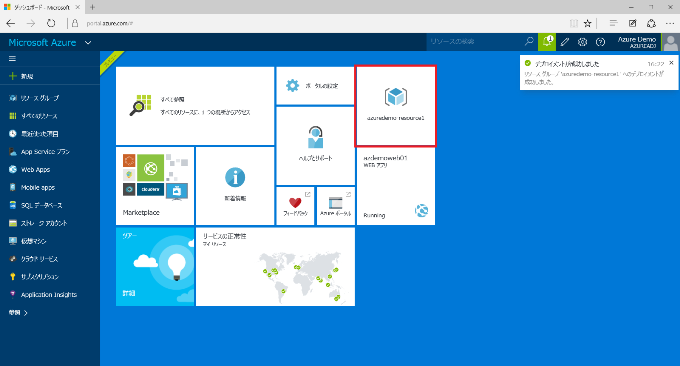The width and height of the screenshot is (680, 366).
Task: Dismiss the deployment succeeded notification
Action: point(671,63)
